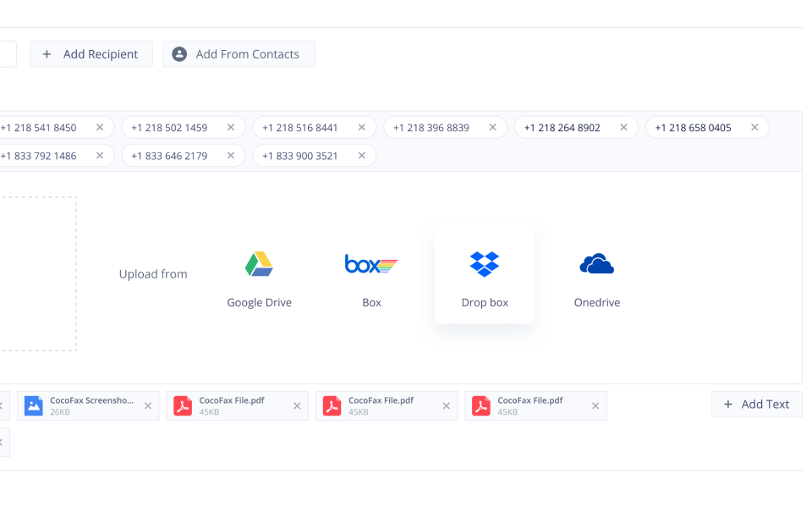Choose Box as upload source

371,279
